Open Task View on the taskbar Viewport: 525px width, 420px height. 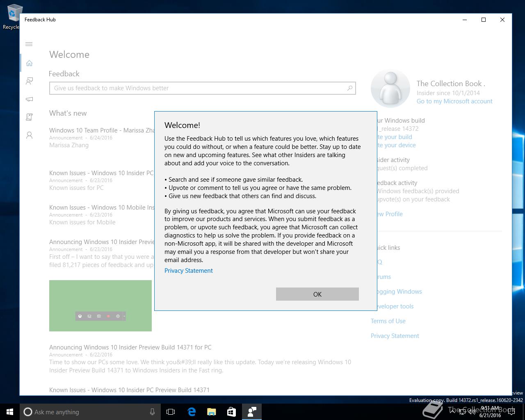171,412
